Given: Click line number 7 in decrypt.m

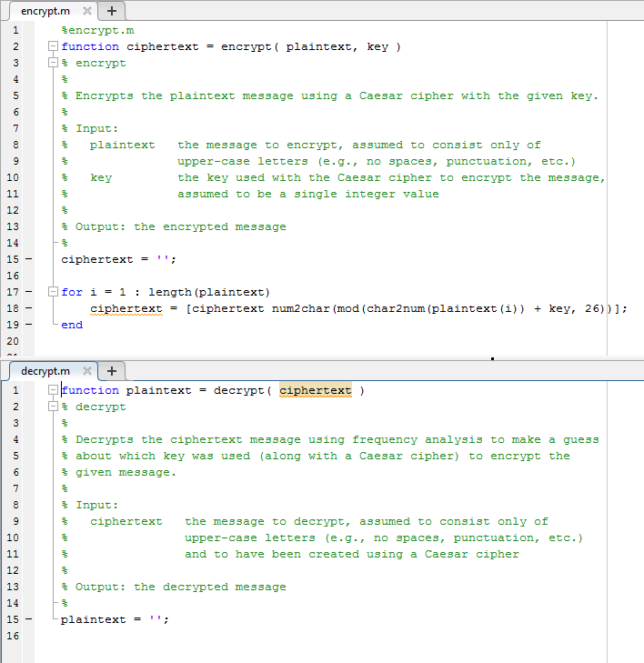Looking at the screenshot, I should click(x=15, y=488).
